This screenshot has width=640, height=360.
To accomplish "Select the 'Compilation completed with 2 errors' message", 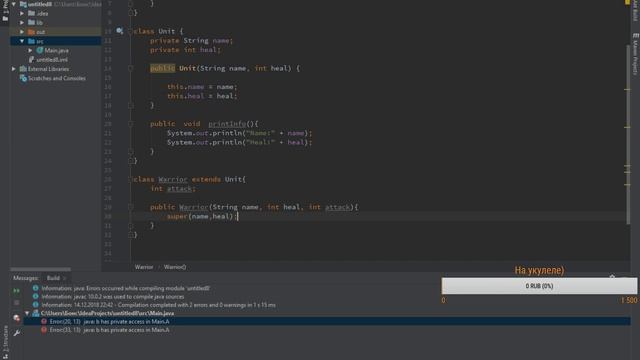I will pyautogui.click(x=158, y=305).
